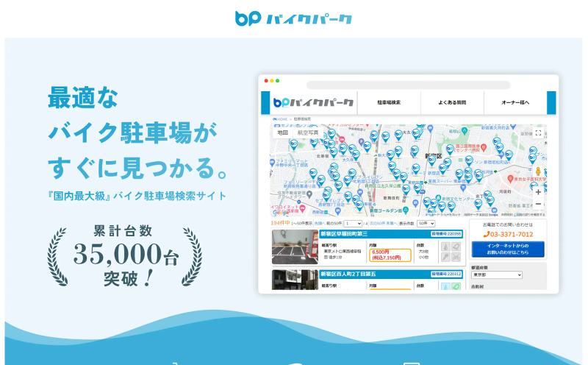
Task: Click the 管理番号:220355 label
Action: point(446,234)
